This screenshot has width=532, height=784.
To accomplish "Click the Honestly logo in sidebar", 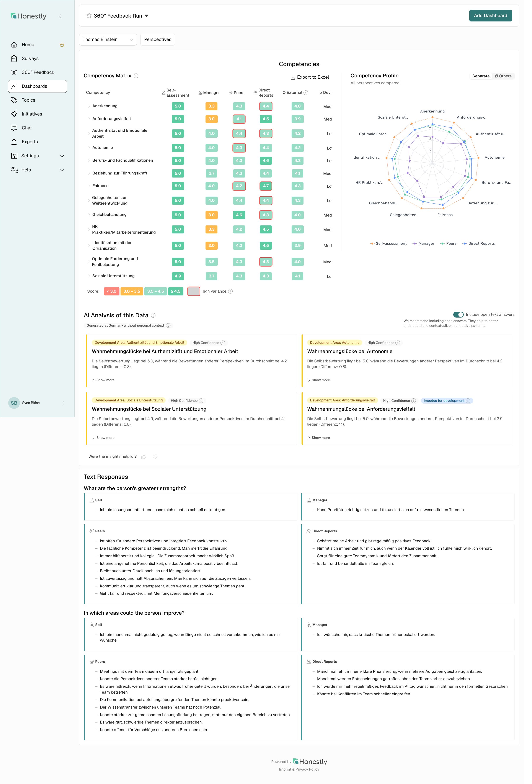I will coord(28,16).
